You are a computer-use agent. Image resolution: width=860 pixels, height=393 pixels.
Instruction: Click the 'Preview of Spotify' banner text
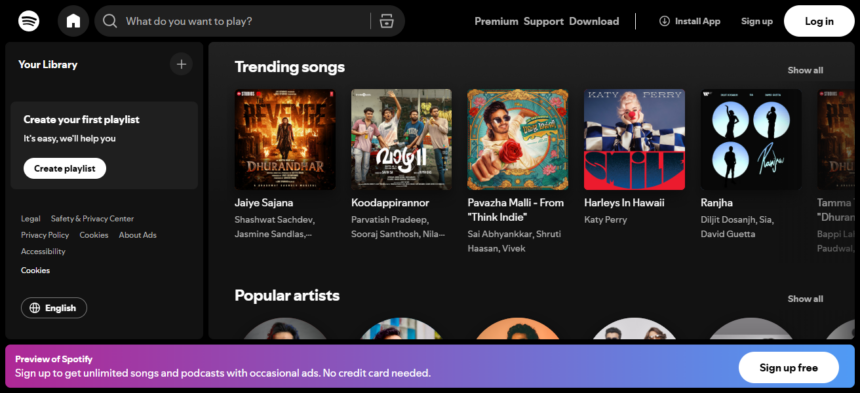pyautogui.click(x=54, y=360)
